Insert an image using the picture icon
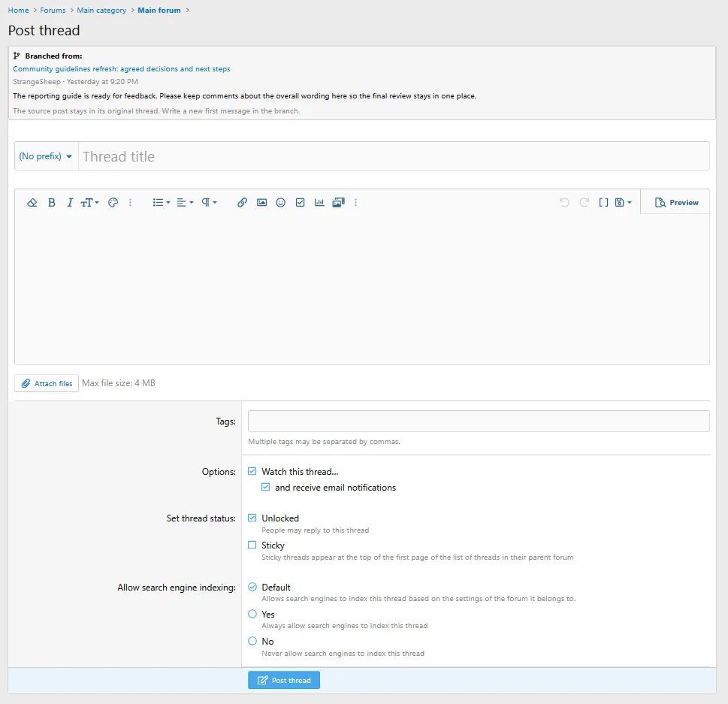 262,202
